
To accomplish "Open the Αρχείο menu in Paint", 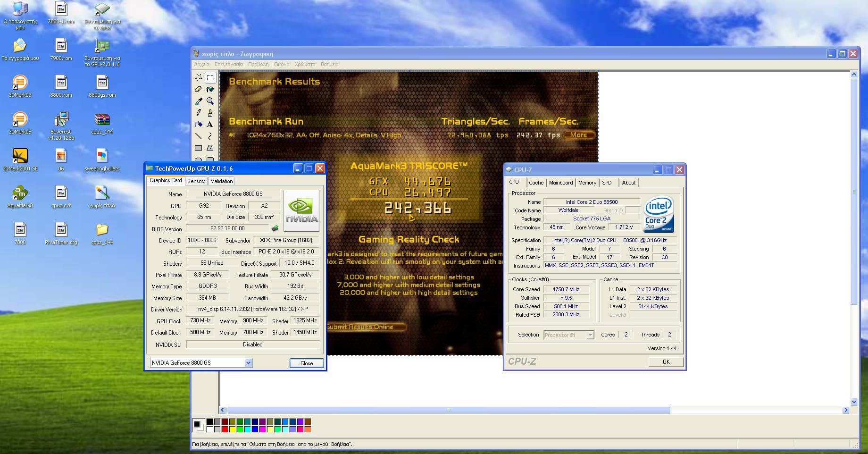I will point(201,64).
